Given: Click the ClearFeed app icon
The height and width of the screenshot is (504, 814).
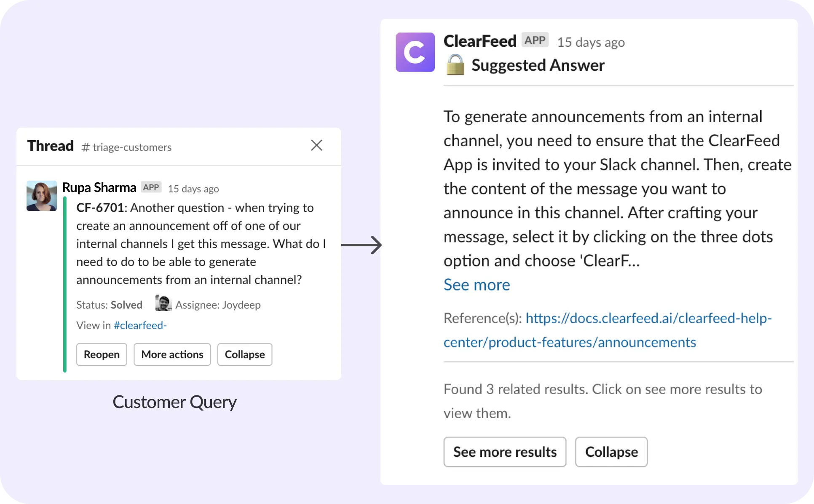Looking at the screenshot, I should (415, 52).
